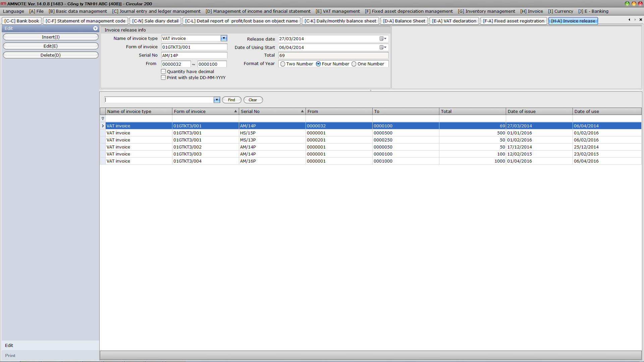The height and width of the screenshot is (362, 644).
Task: Open the [H] Invoice menu
Action: [x=531, y=11]
